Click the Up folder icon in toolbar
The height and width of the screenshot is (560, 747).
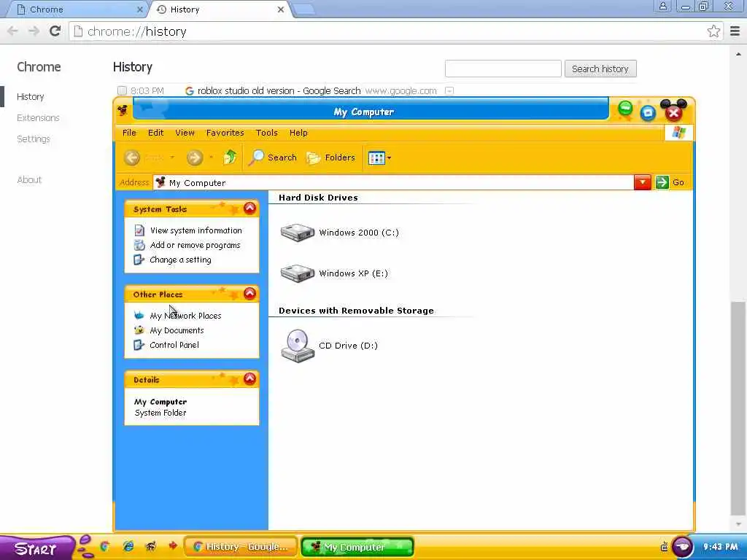[230, 157]
